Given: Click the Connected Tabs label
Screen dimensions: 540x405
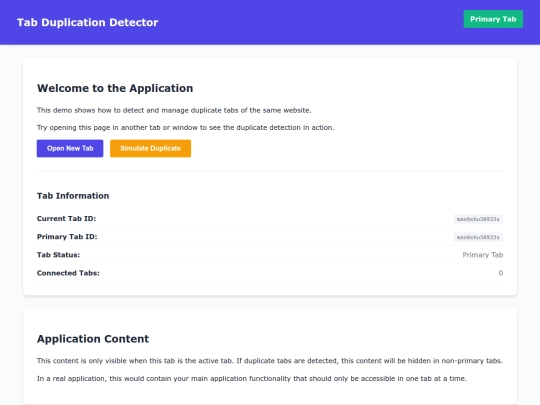Looking at the screenshot, I should click(x=68, y=273).
